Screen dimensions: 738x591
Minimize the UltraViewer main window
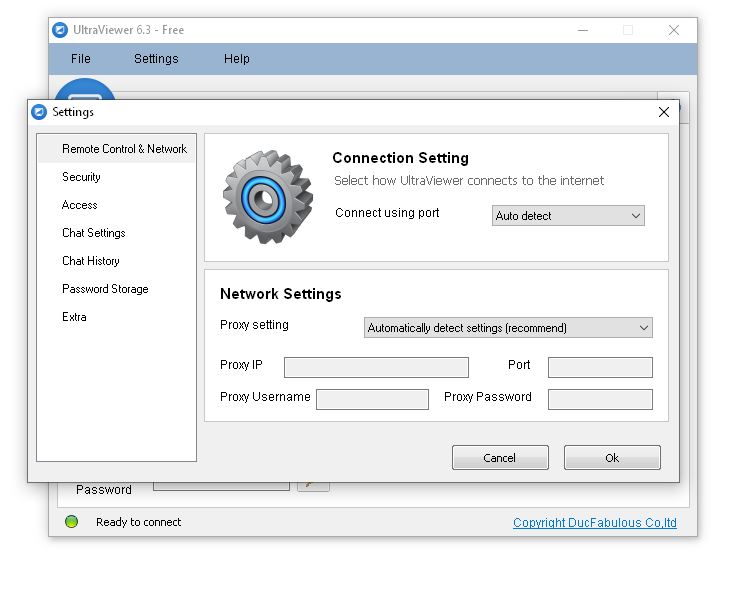[x=583, y=30]
